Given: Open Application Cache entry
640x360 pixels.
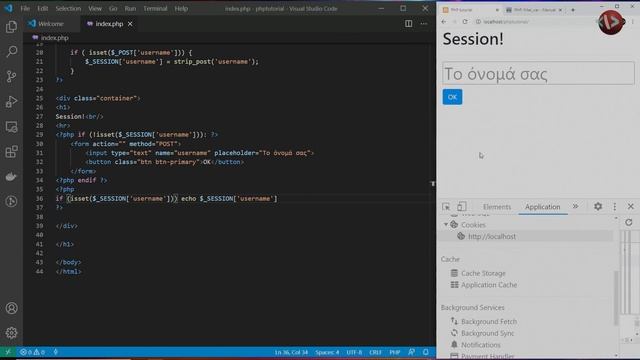Looking at the screenshot, I should click(x=489, y=285).
